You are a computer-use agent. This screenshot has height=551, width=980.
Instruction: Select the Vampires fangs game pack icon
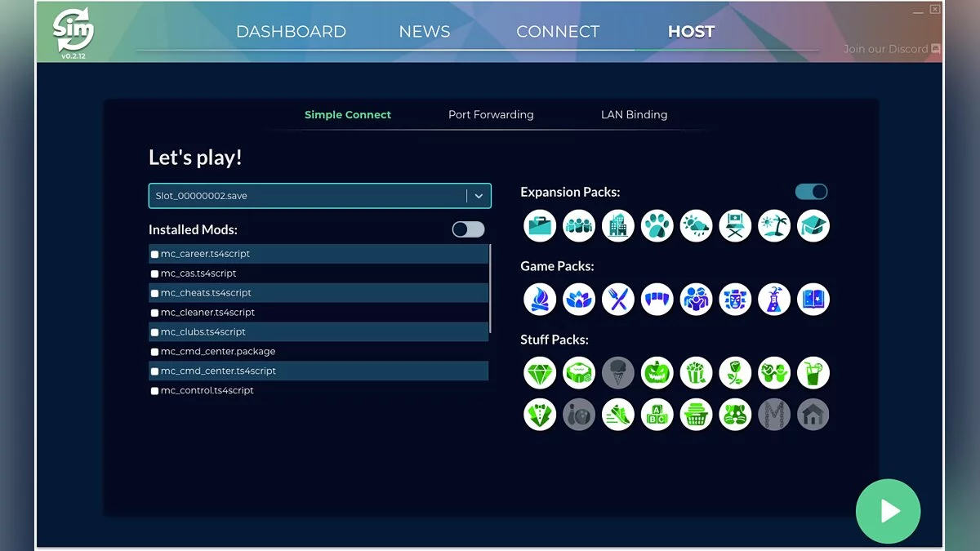(657, 300)
